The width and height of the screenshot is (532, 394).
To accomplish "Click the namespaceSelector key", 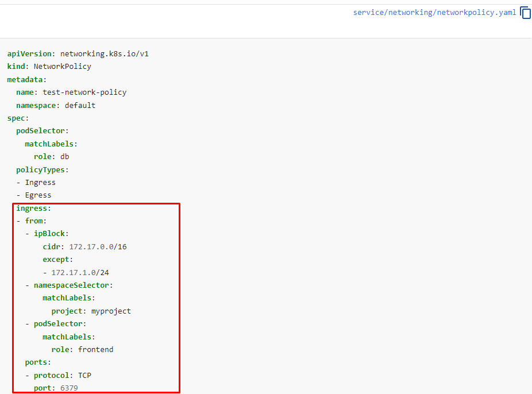I will pos(72,285).
